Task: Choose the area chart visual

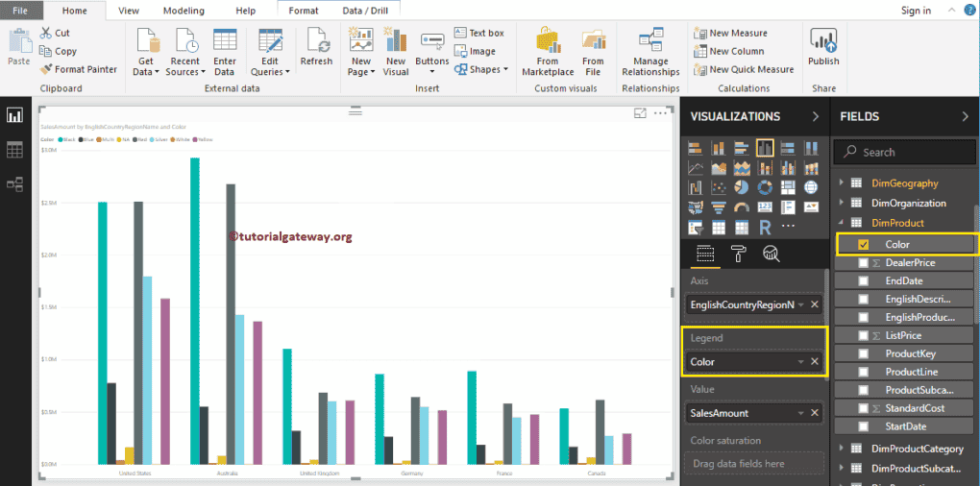Action: [718, 168]
